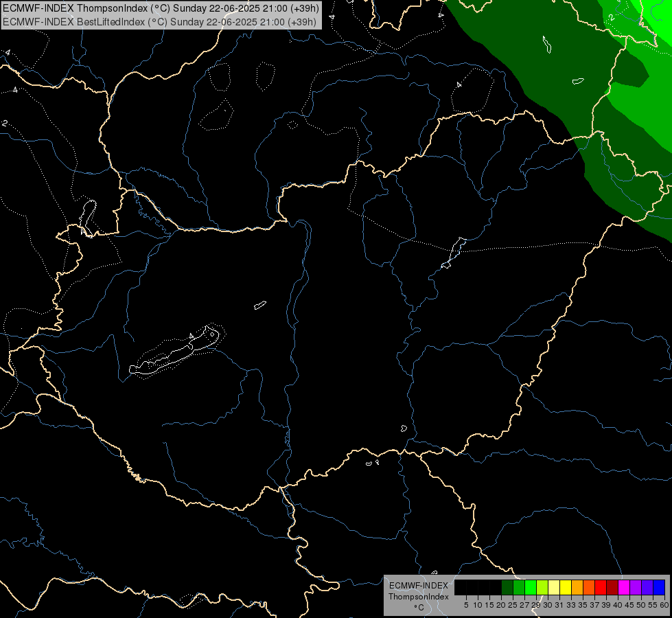This screenshot has height=618, width=672.
Task: Click the contour label 4 near Lake Balaton
Action: (x=191, y=335)
